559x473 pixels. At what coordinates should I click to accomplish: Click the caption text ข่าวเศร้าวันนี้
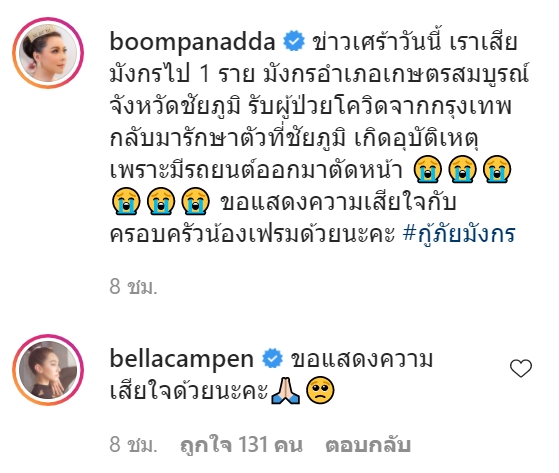(x=376, y=41)
